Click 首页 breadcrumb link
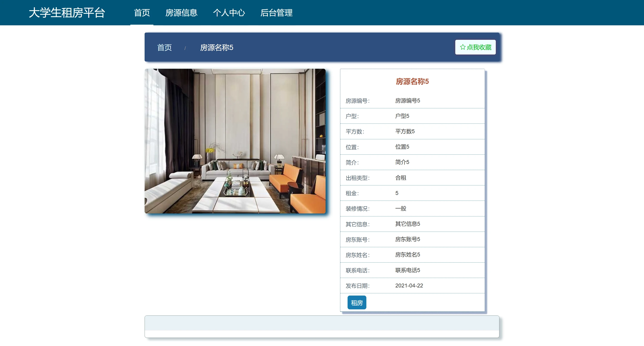The height and width of the screenshot is (346, 644). [x=164, y=47]
